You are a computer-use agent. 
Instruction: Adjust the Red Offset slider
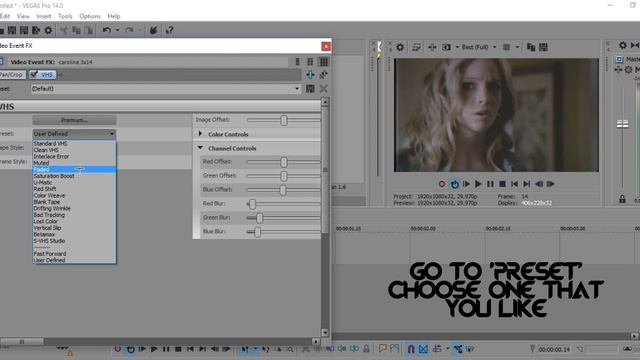pos(284,162)
